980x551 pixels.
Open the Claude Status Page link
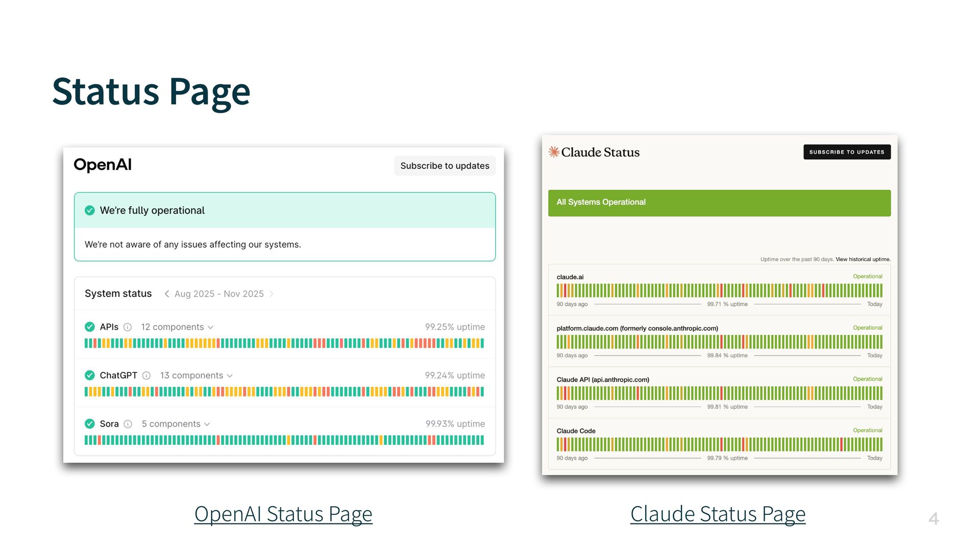(718, 514)
